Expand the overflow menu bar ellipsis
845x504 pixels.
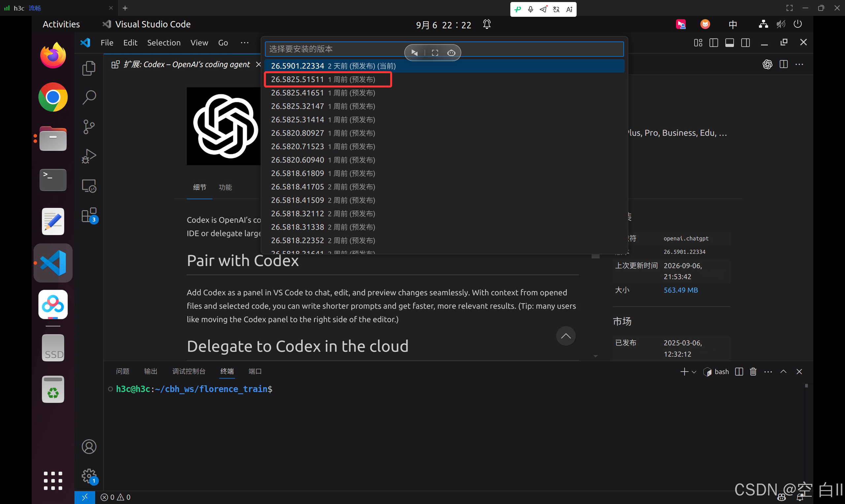244,43
